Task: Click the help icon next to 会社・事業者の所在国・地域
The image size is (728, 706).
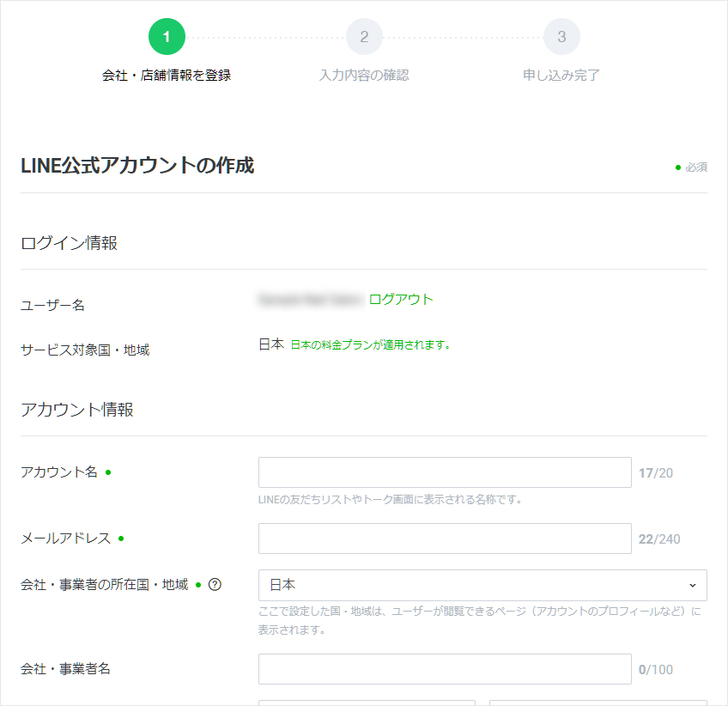Action: [215, 584]
